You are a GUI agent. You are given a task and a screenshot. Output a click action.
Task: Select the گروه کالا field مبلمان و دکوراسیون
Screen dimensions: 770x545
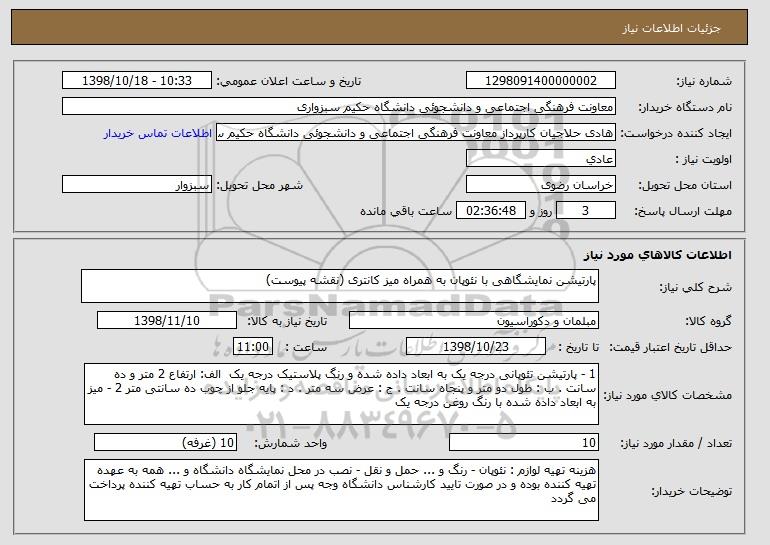[x=474, y=321]
